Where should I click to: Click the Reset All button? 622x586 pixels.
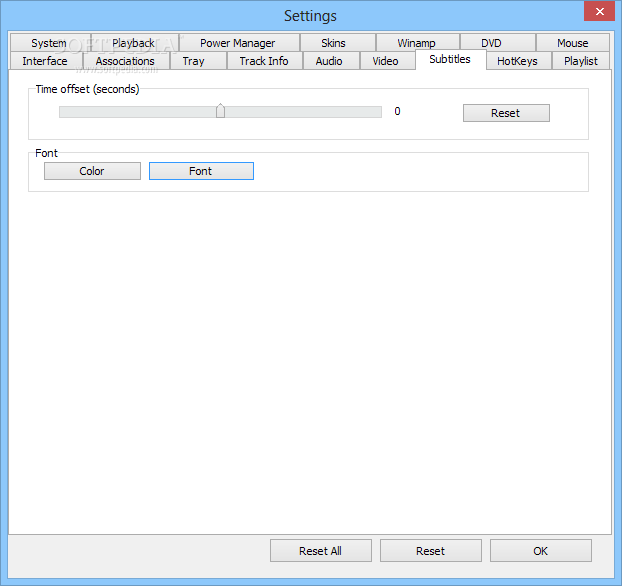click(x=321, y=551)
